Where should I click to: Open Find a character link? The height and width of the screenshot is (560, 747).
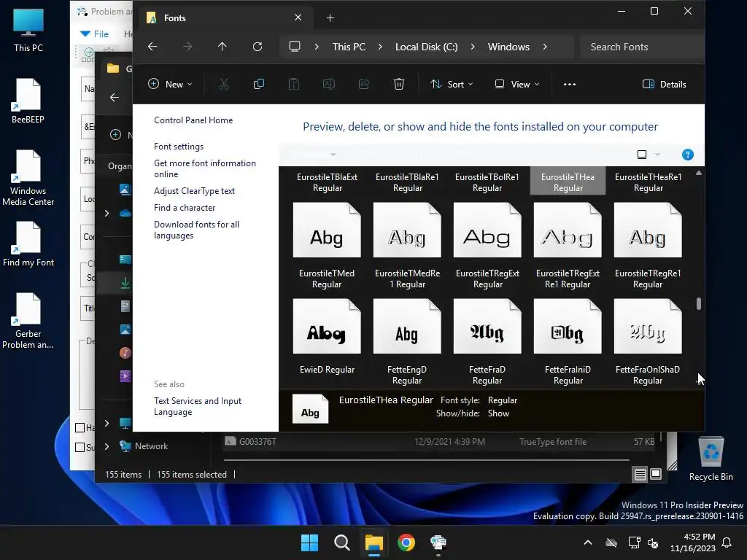[x=185, y=208]
